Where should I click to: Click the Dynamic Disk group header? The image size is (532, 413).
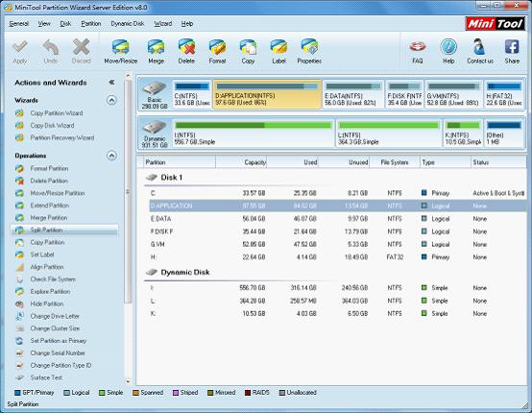pyautogui.click(x=178, y=272)
